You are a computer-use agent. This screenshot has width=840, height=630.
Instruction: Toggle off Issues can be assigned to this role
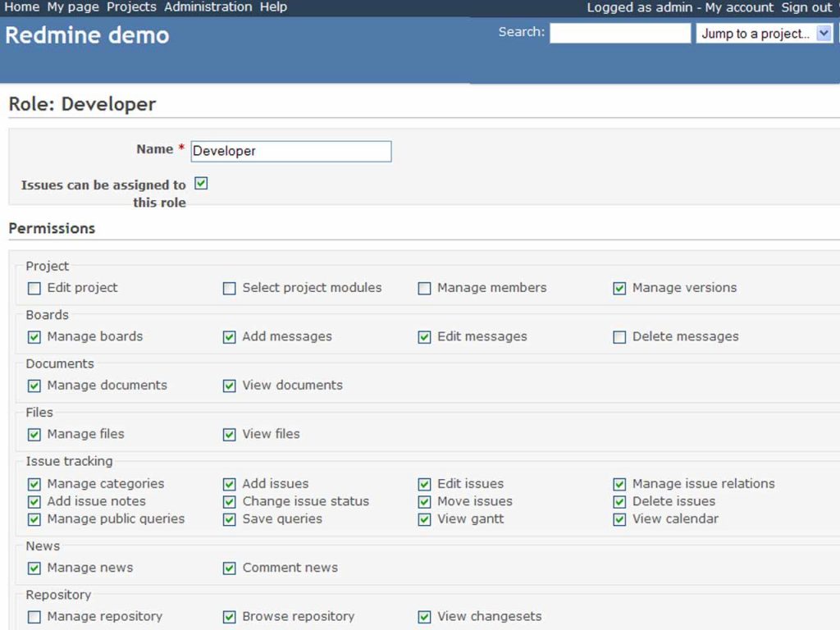[201, 183]
